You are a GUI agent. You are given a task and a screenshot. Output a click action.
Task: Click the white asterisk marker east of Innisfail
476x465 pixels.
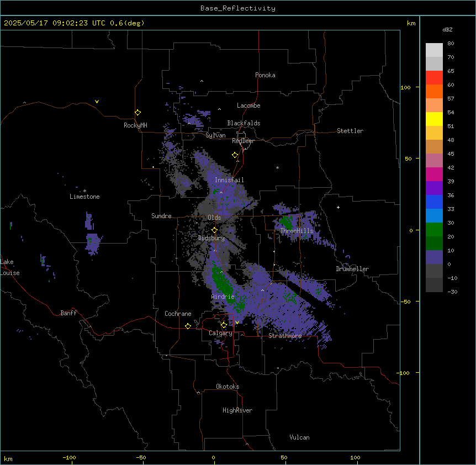tap(277, 168)
